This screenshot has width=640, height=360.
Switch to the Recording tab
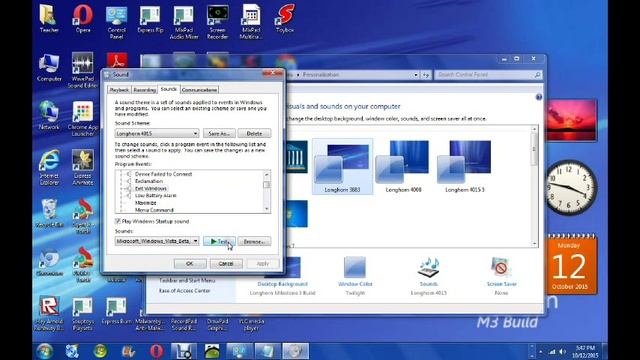144,90
